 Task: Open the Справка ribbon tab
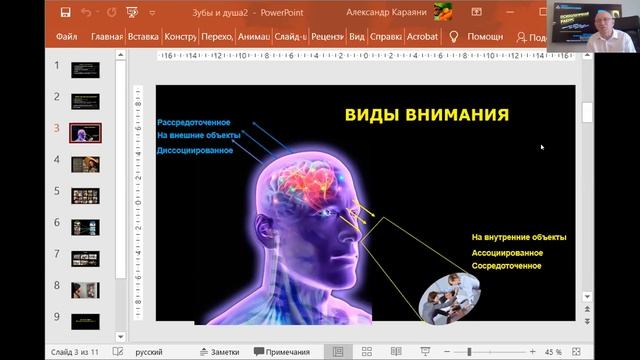(385, 37)
